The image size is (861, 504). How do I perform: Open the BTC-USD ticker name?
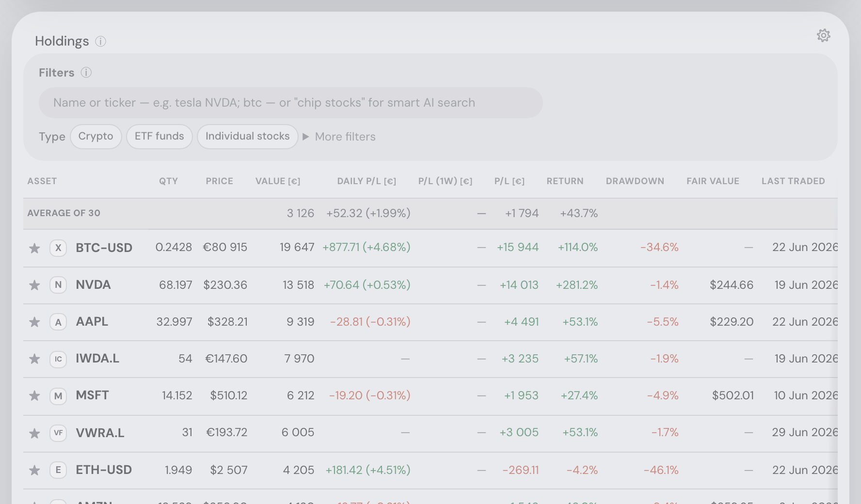104,248
